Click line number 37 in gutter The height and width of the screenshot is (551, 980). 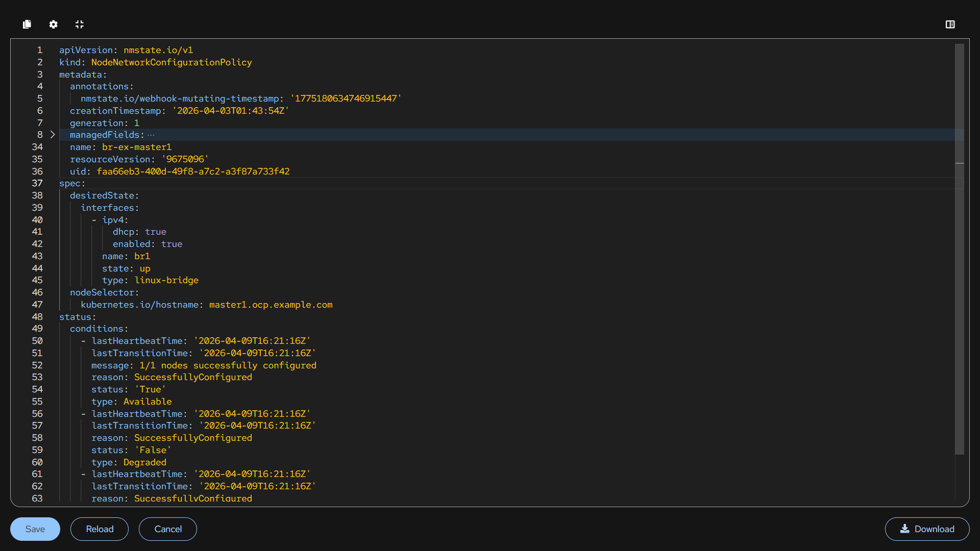[37, 183]
